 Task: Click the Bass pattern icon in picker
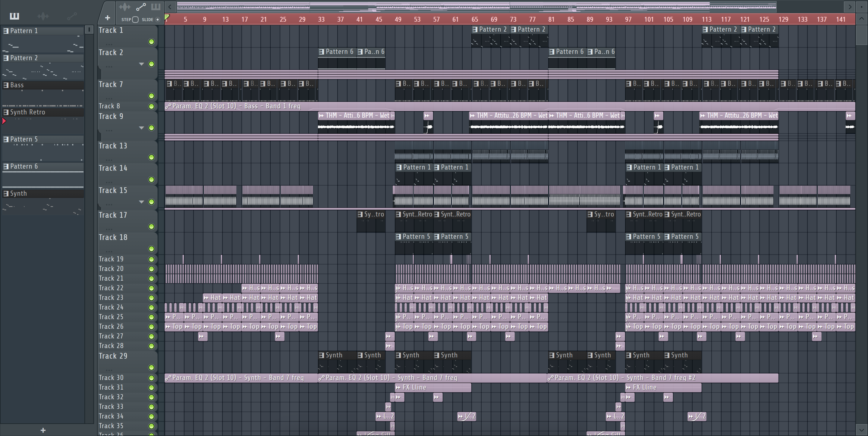[6, 85]
